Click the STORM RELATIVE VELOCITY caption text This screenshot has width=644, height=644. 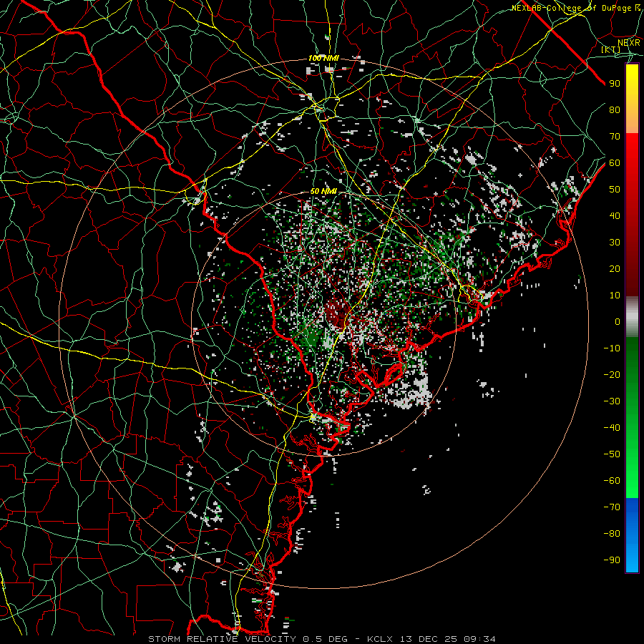coord(222,639)
